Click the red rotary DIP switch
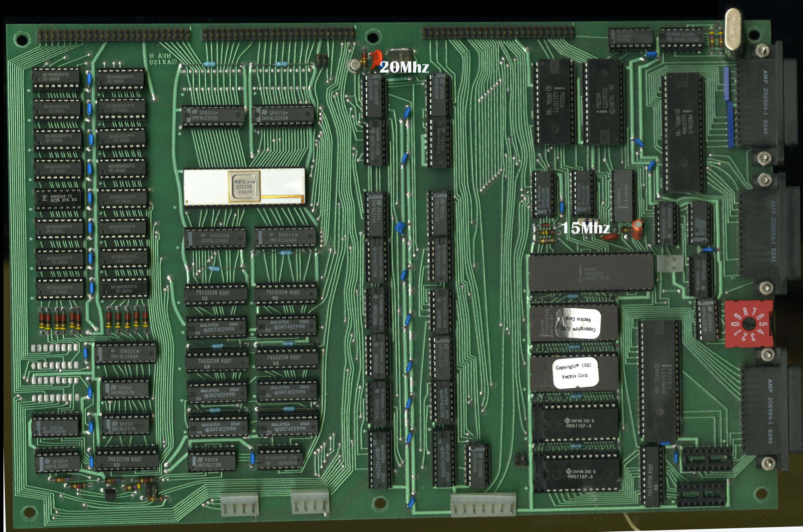 [x=749, y=324]
